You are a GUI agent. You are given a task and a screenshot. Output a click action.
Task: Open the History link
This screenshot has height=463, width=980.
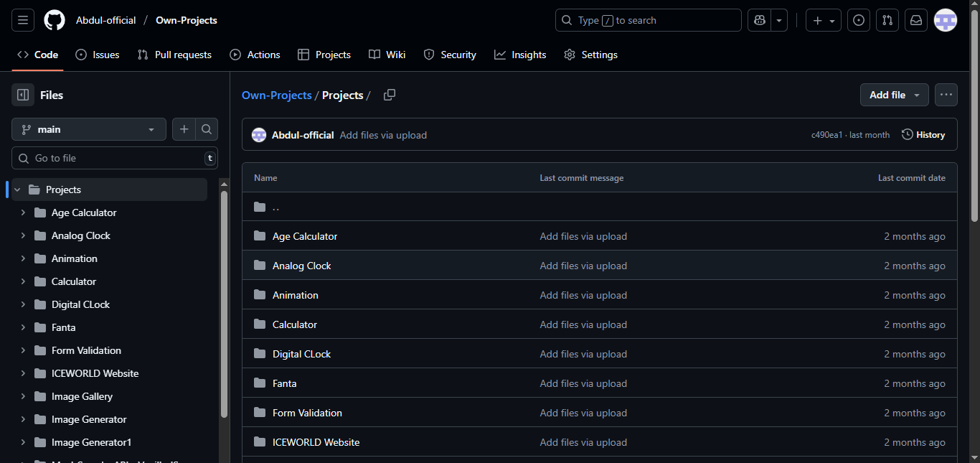point(923,135)
